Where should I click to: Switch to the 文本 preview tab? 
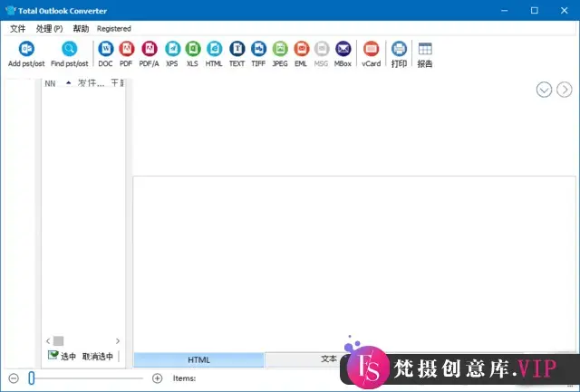[328, 359]
